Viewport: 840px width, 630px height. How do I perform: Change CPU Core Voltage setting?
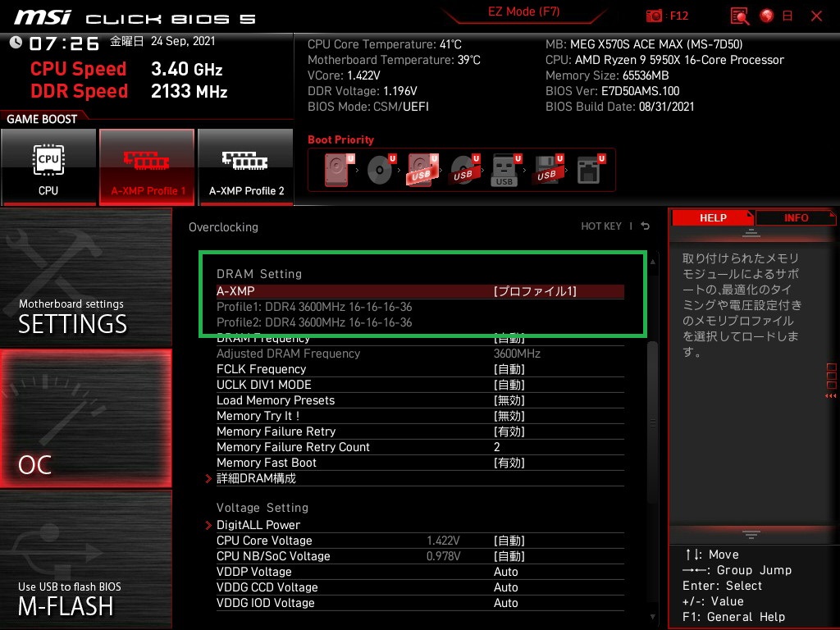(420, 541)
